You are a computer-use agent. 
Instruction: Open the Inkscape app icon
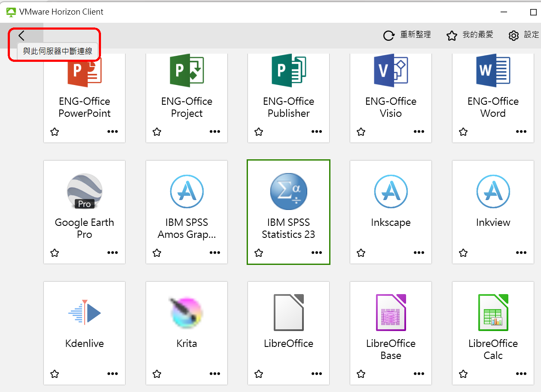point(390,191)
